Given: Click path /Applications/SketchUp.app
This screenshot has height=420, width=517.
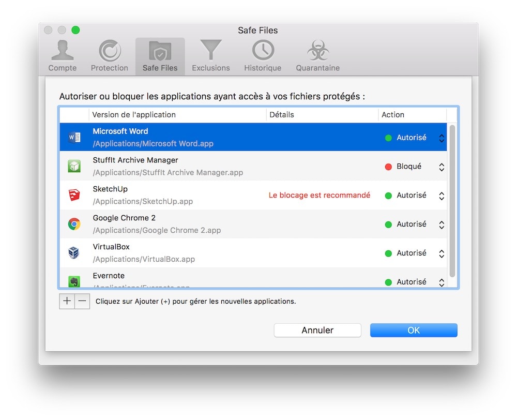Looking at the screenshot, I should (x=143, y=201).
